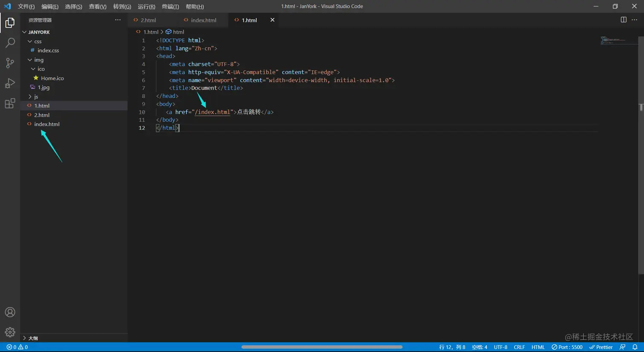Click the 1.html breadcrumb item

pyautogui.click(x=151, y=32)
